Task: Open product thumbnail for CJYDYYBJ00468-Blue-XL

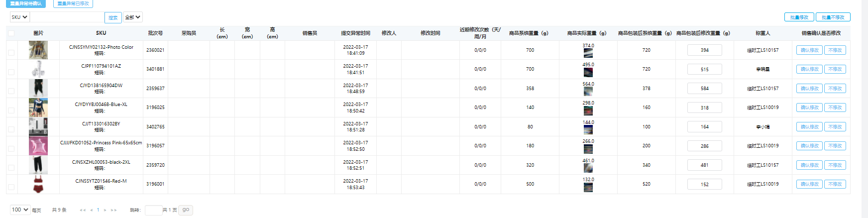Action: (x=38, y=108)
